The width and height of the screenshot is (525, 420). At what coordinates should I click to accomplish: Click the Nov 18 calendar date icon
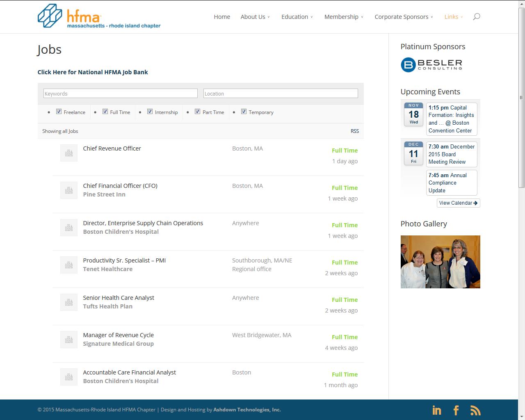(413, 114)
